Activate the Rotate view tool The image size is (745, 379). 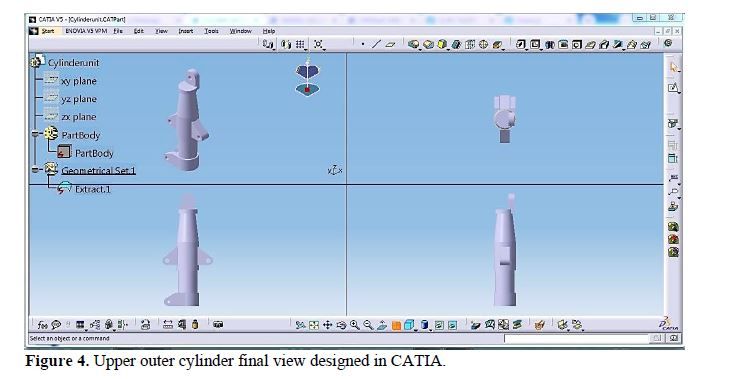341,325
